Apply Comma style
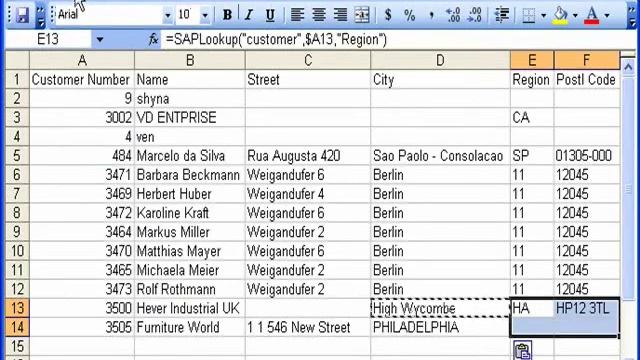The image size is (640, 360). click(x=431, y=15)
